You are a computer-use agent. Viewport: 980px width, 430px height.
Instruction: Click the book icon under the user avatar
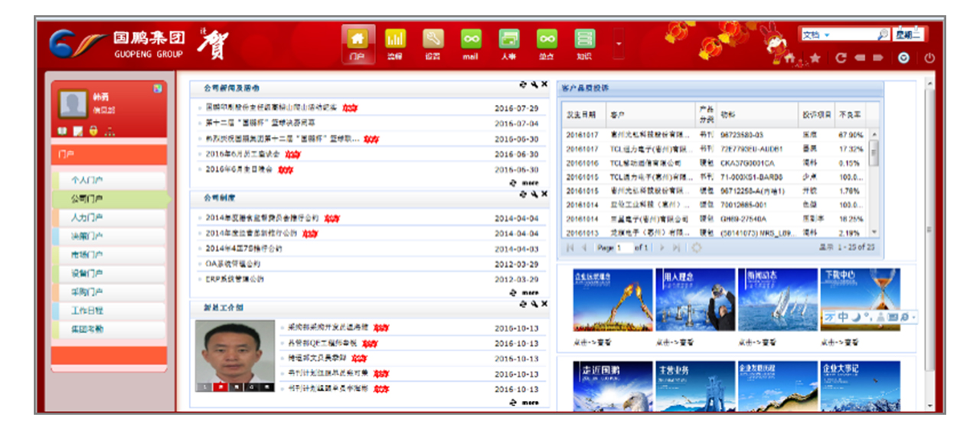click(64, 131)
